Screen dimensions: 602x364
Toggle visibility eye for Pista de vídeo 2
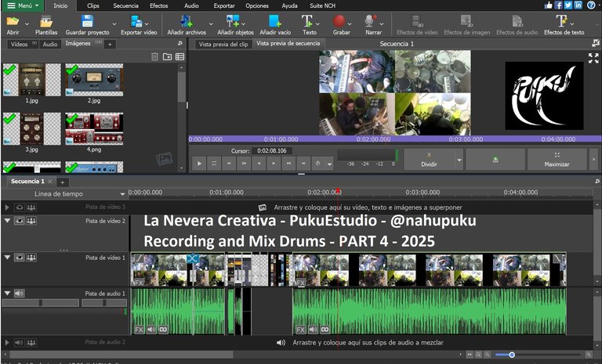point(19,221)
